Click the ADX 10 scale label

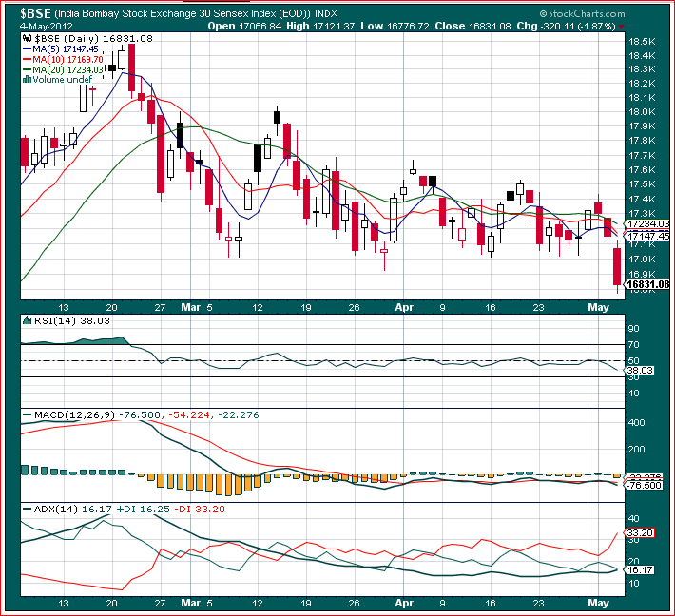(x=634, y=584)
